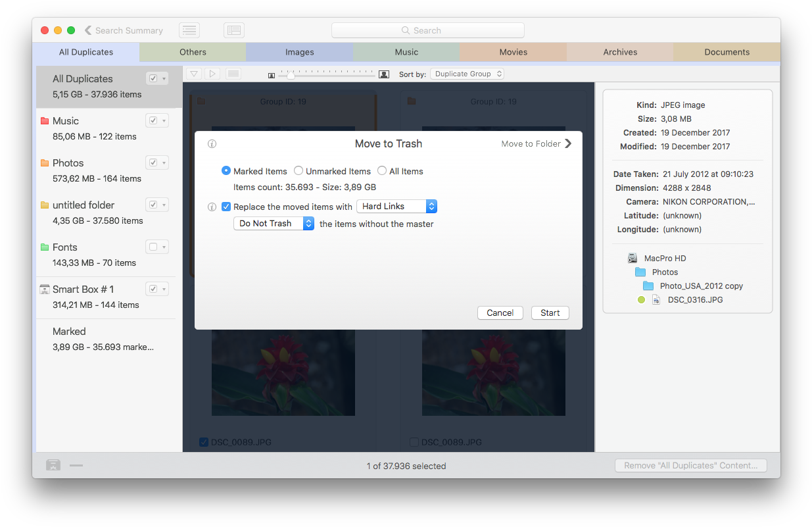Adjust the thumbnail size slider

click(291, 74)
